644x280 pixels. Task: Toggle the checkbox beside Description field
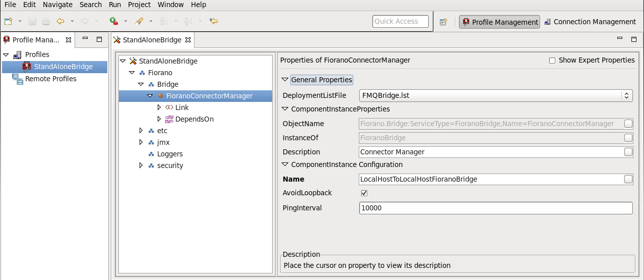click(x=628, y=152)
